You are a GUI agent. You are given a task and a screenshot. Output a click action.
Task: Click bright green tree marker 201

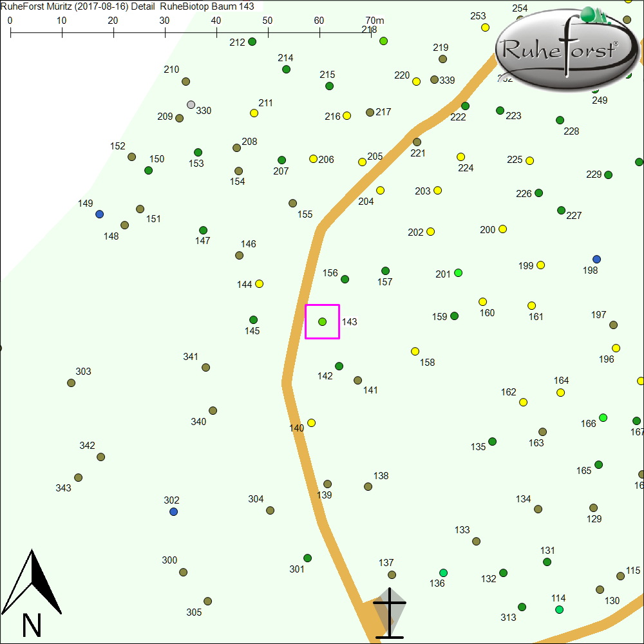pos(459,273)
